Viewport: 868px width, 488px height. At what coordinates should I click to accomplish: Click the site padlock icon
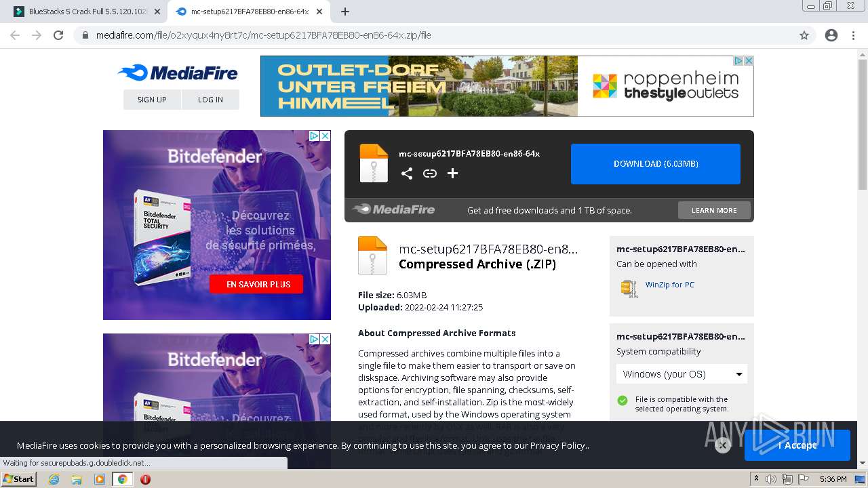[x=85, y=35]
